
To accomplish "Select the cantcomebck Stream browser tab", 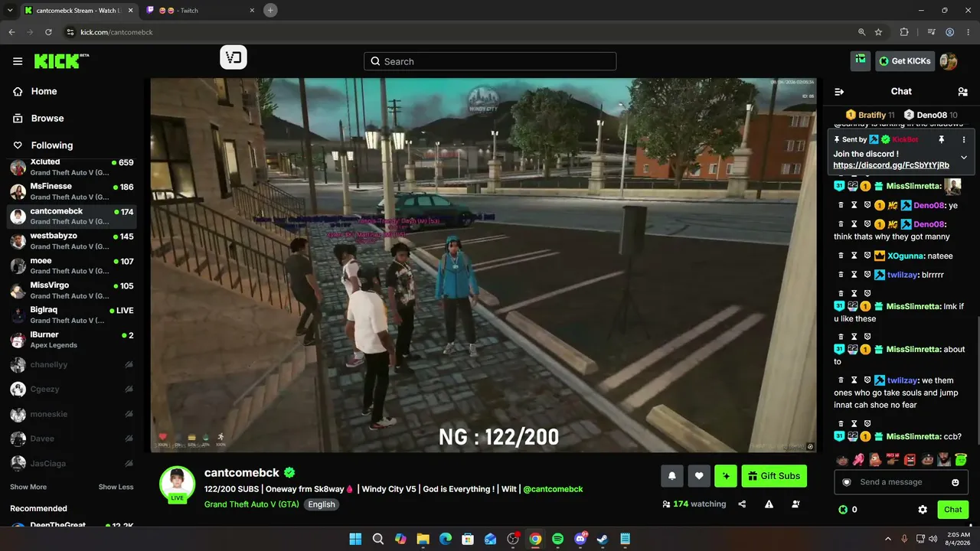I will (78, 11).
